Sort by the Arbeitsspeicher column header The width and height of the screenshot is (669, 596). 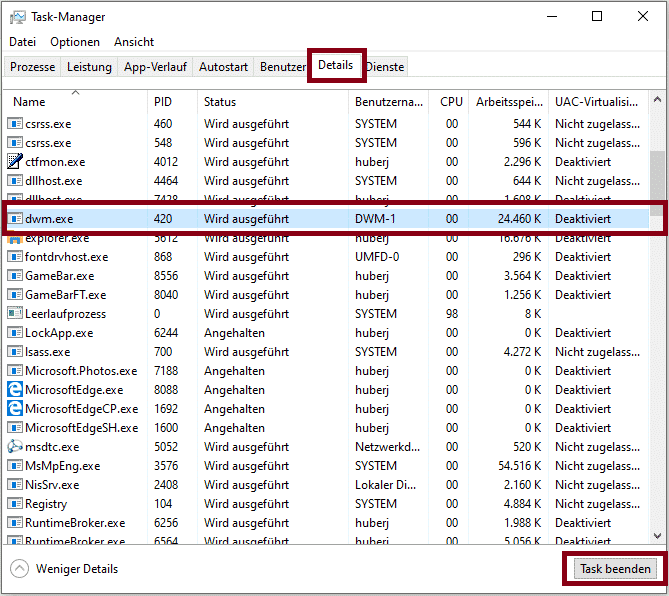509,102
